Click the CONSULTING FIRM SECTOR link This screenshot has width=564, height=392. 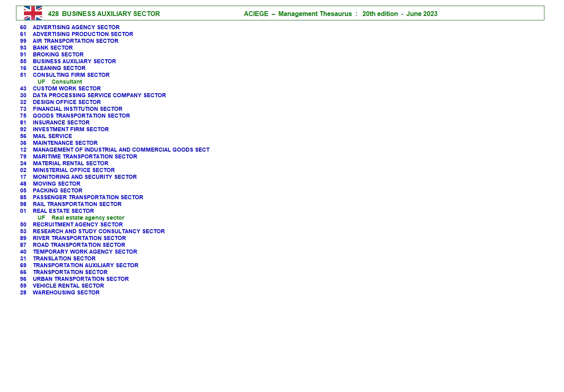point(71,75)
